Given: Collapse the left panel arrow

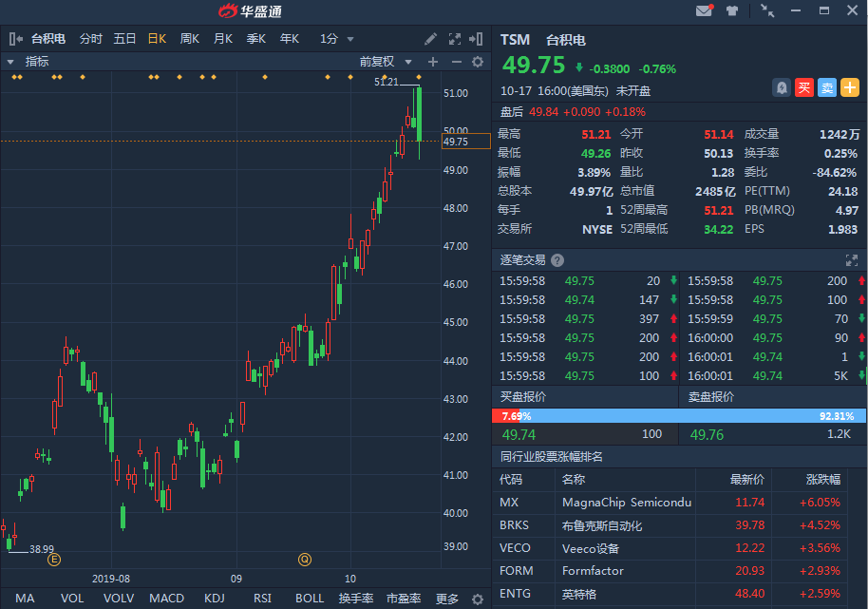Looking at the screenshot, I should click(15, 39).
